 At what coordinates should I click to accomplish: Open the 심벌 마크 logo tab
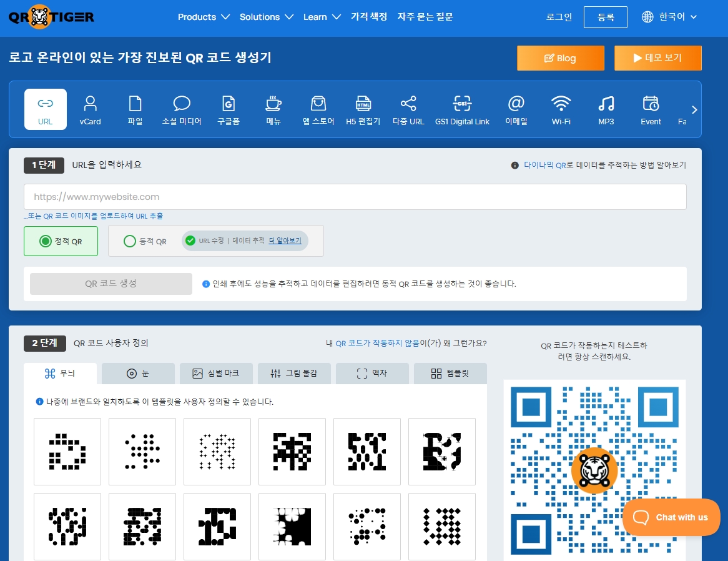(x=216, y=374)
